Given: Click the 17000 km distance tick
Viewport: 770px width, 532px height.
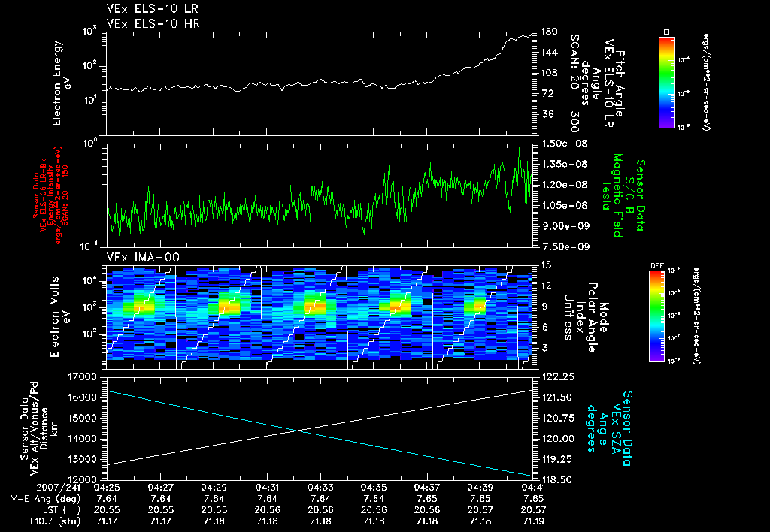Looking at the screenshot, I should tap(81, 377).
